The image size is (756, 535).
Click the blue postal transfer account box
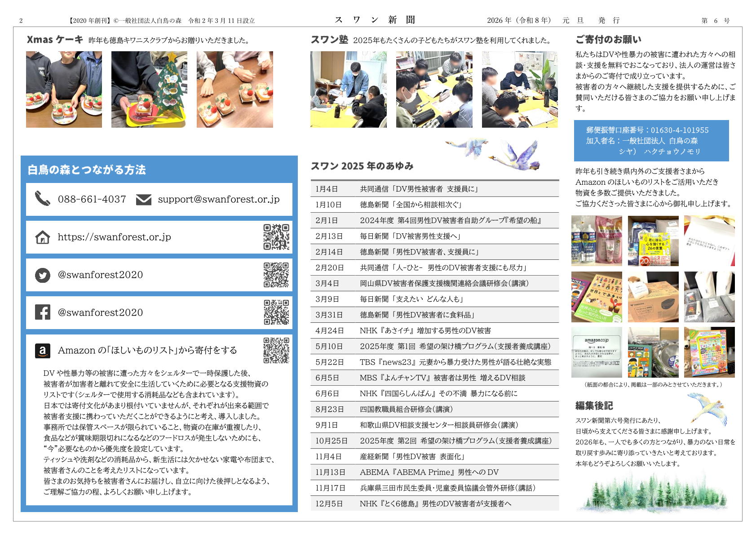click(x=651, y=141)
